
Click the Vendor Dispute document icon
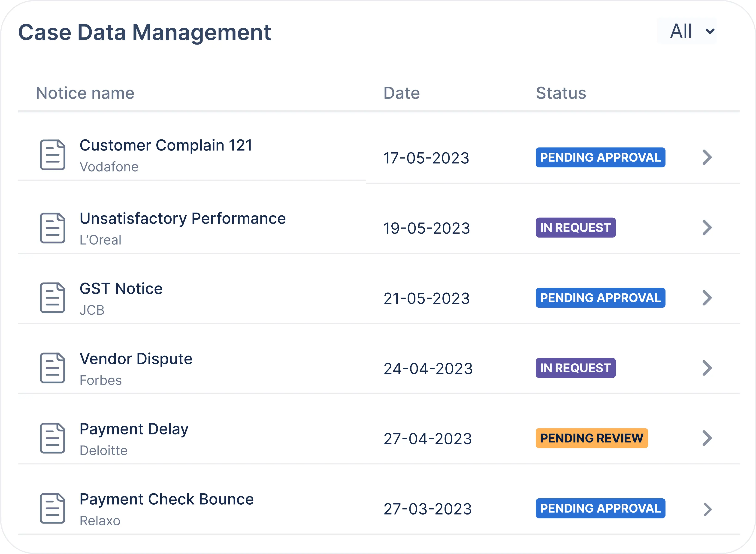click(x=53, y=368)
